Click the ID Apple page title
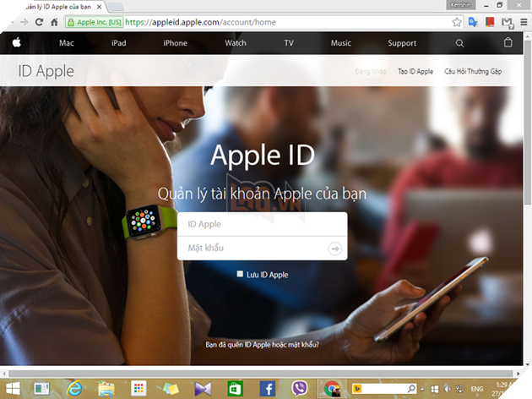 [x=46, y=71]
